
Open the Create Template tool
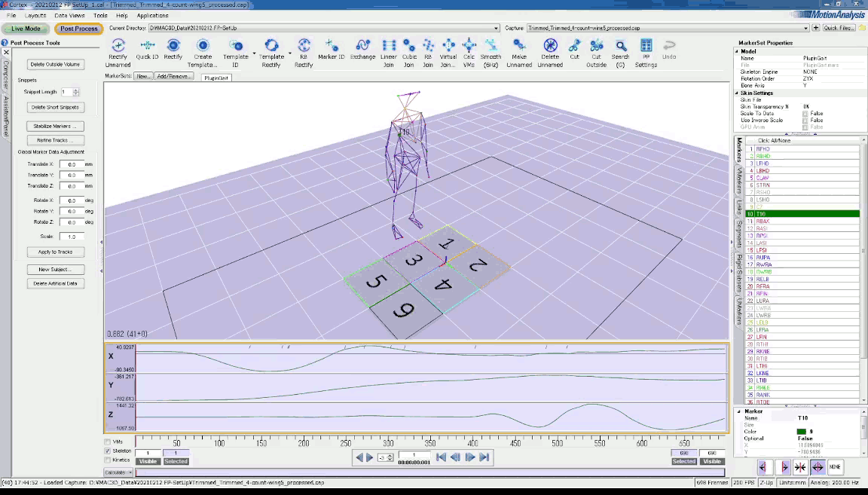coord(203,45)
